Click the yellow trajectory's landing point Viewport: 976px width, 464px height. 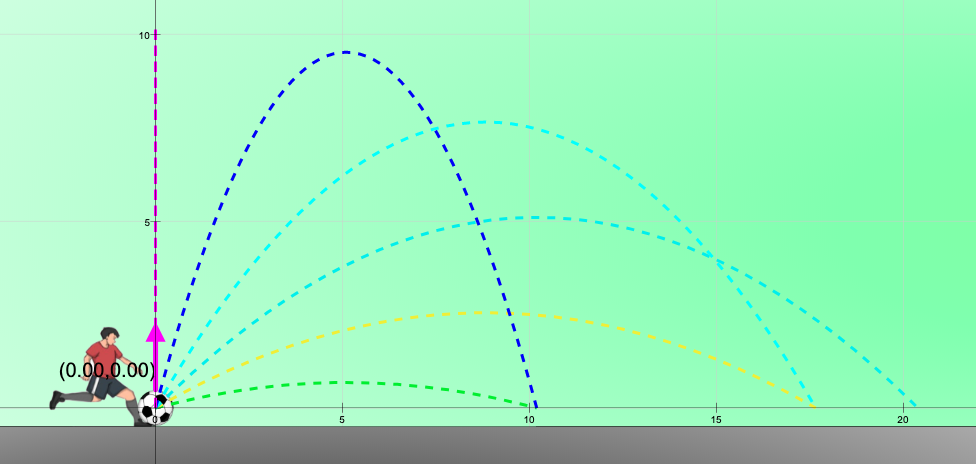(x=814, y=407)
